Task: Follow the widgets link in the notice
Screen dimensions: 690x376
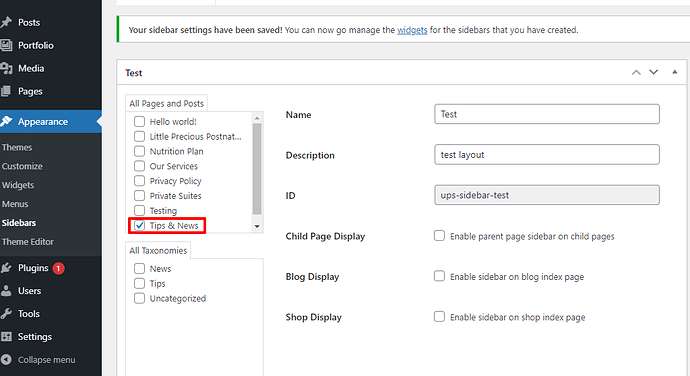Action: pos(412,30)
